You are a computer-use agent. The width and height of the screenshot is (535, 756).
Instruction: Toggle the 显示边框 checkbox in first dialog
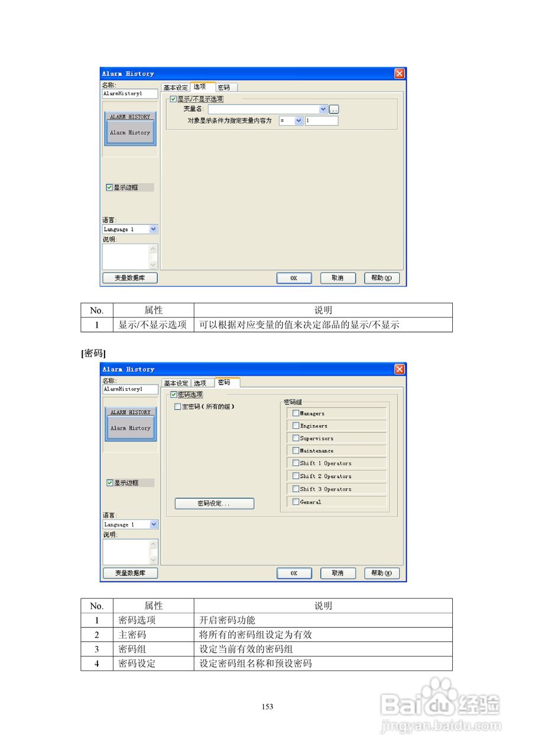109,187
